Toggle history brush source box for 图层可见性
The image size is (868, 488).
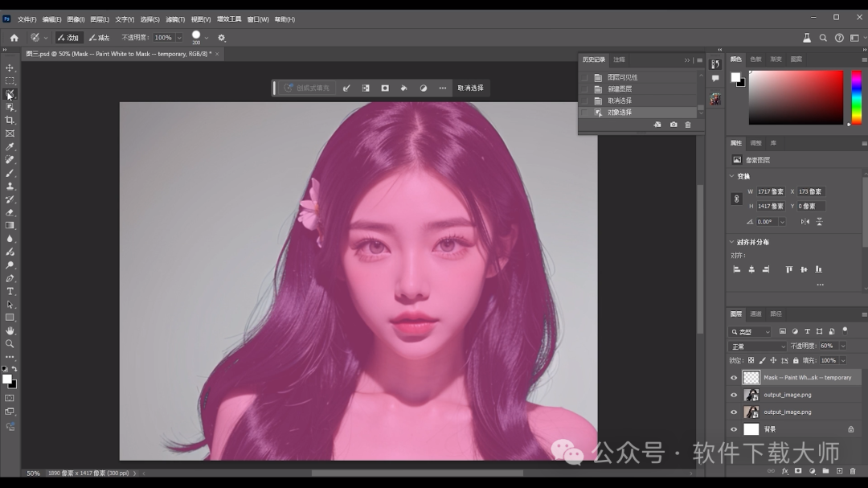pos(584,77)
